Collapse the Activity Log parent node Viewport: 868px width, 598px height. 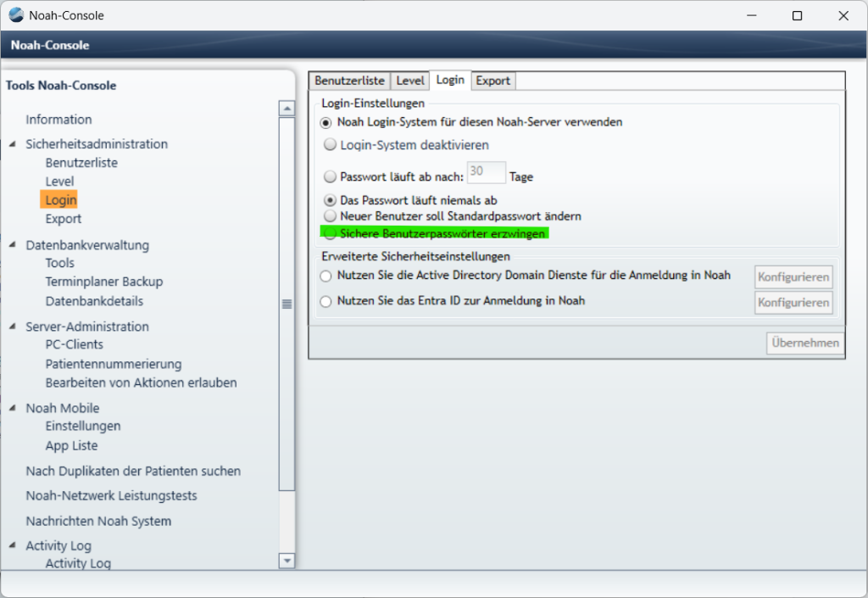click(x=12, y=545)
